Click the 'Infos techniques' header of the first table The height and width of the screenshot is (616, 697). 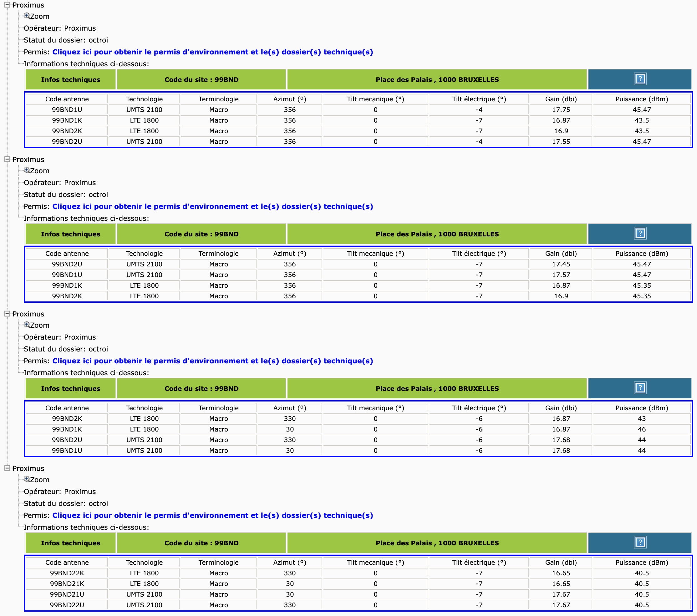tap(71, 80)
